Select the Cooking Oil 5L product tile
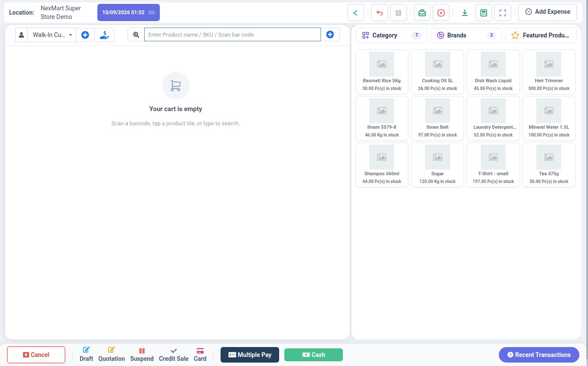The image size is (588, 366). [437, 71]
